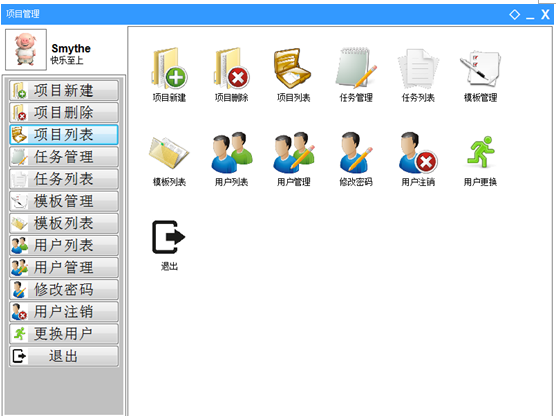
Task: Open the 项目新建 folder icon in main panel
Action: (x=169, y=68)
